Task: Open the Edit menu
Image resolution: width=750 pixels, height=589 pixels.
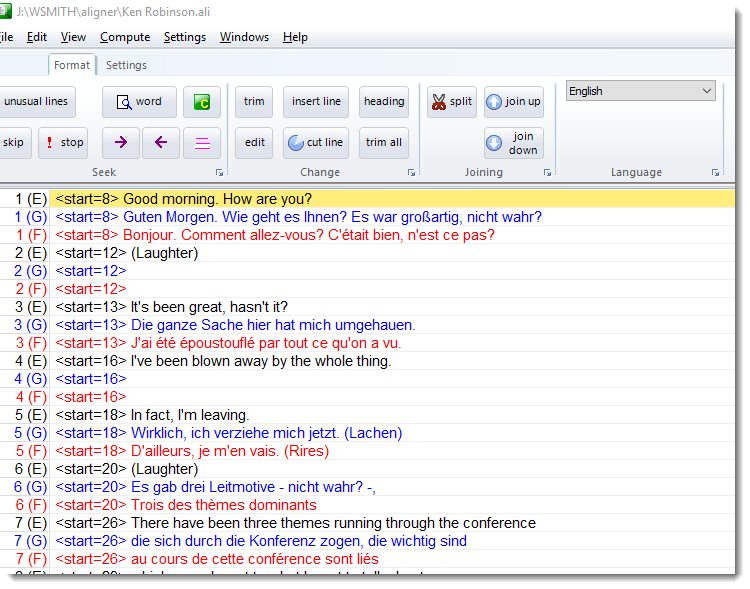Action: click(37, 37)
